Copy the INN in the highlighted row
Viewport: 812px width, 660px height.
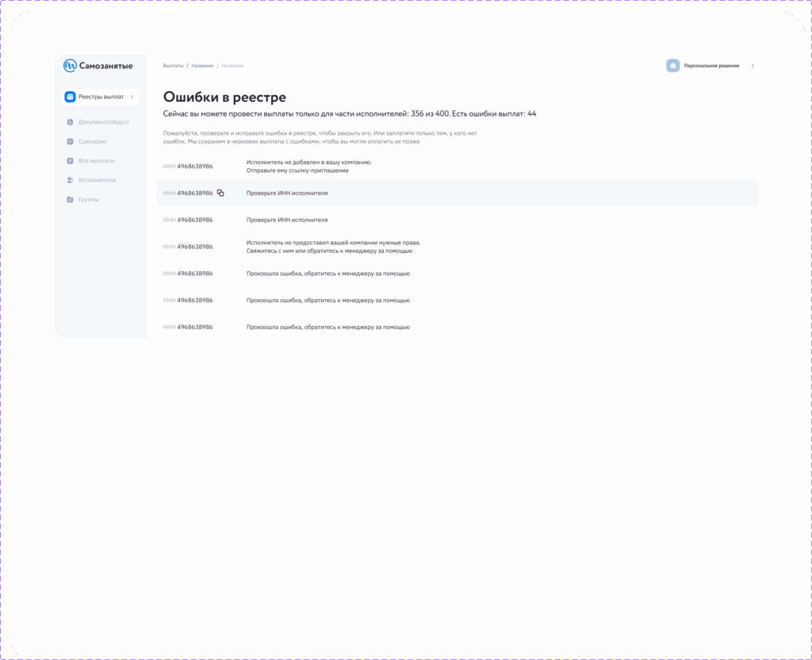[220, 193]
